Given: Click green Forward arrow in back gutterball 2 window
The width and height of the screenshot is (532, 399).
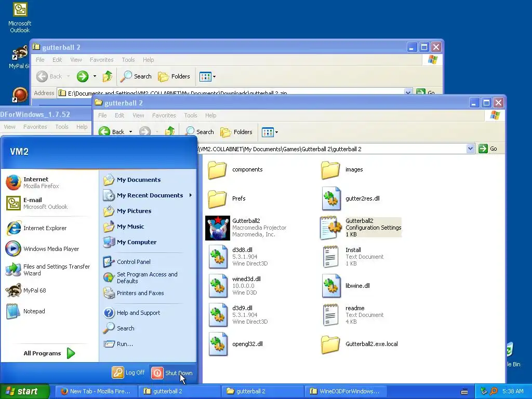Looking at the screenshot, I should (x=83, y=76).
